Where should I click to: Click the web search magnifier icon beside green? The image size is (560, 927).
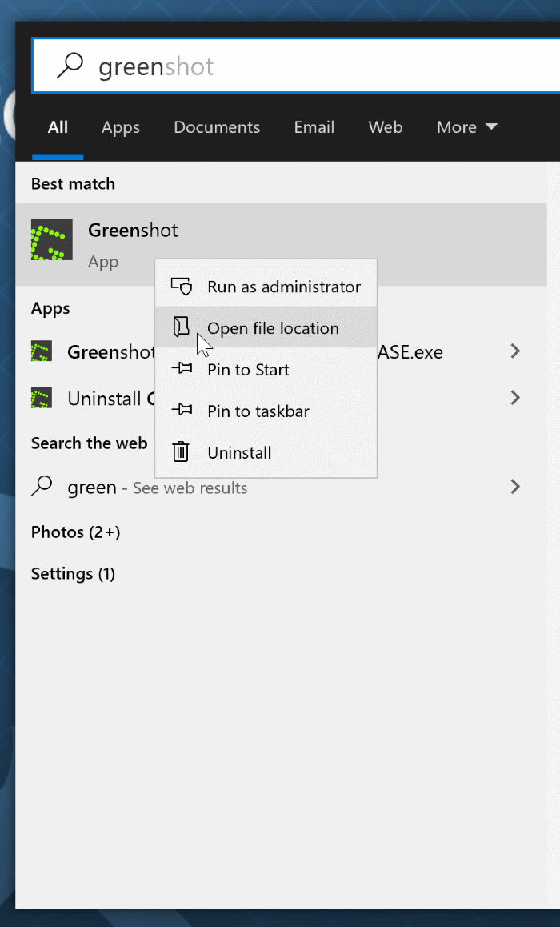click(x=42, y=486)
